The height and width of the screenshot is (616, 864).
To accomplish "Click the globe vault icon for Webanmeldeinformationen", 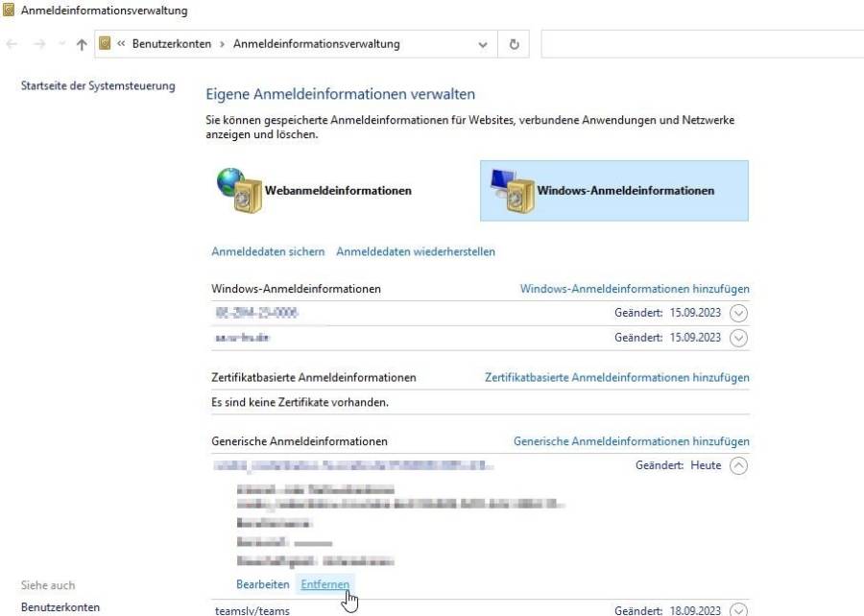I will pos(239,191).
